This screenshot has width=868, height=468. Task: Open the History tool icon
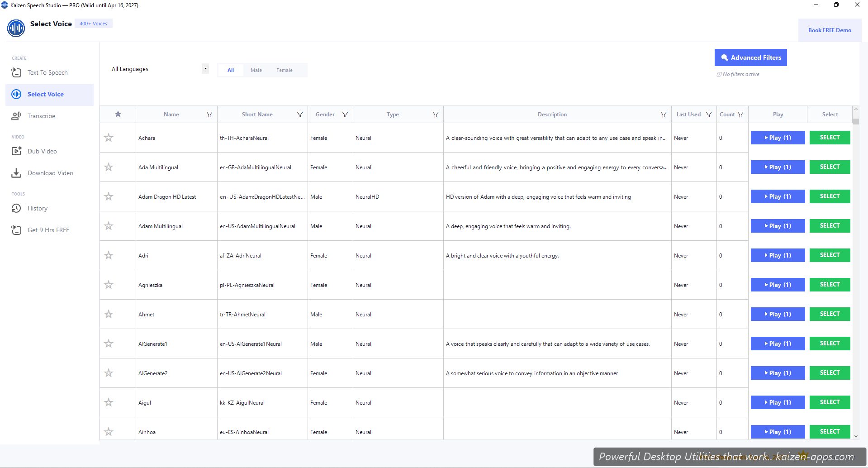click(x=16, y=208)
